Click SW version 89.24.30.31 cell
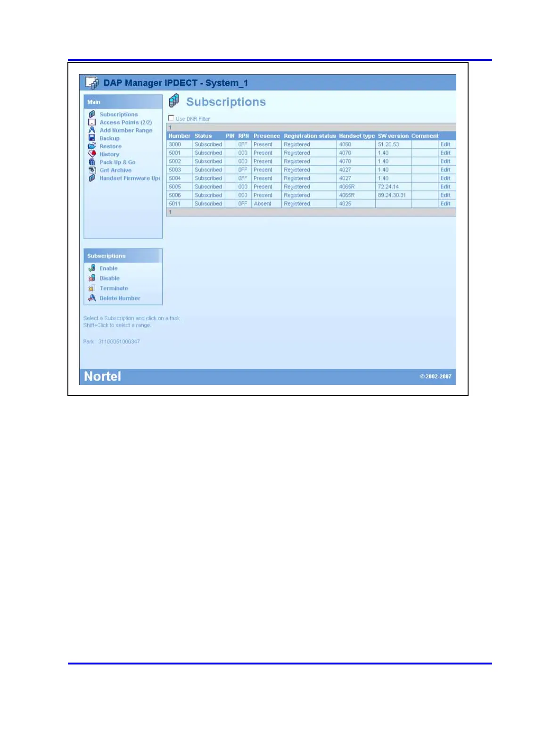 coord(393,195)
